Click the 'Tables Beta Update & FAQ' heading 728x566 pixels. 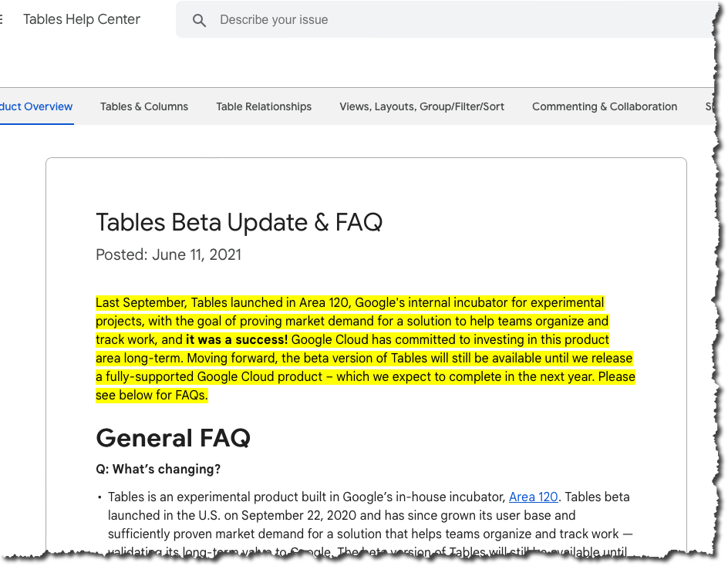(239, 223)
